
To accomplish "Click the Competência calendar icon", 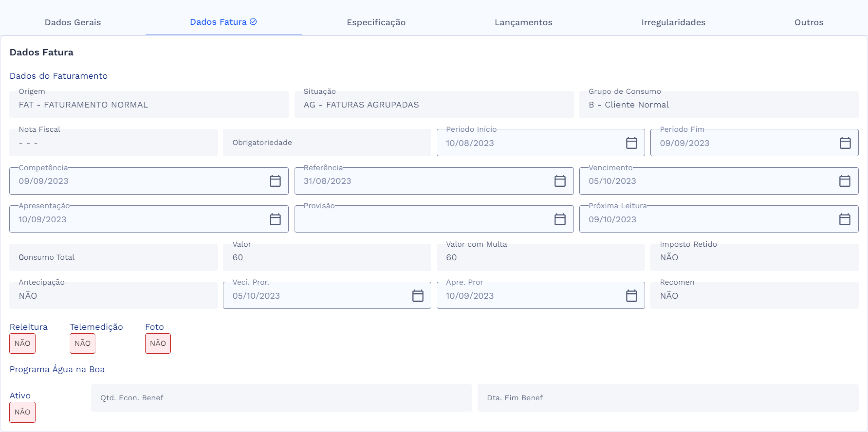I will pos(275,181).
